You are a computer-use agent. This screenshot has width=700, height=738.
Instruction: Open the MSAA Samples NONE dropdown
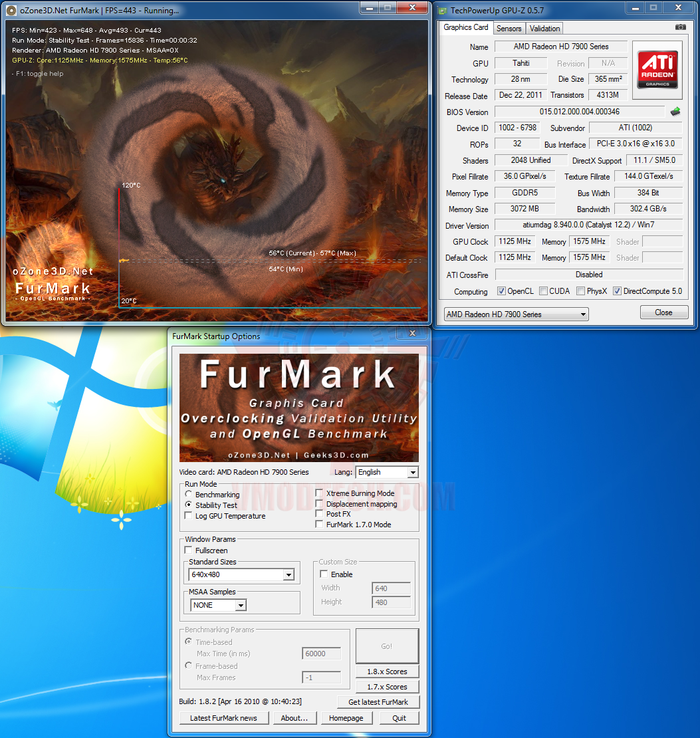219,605
